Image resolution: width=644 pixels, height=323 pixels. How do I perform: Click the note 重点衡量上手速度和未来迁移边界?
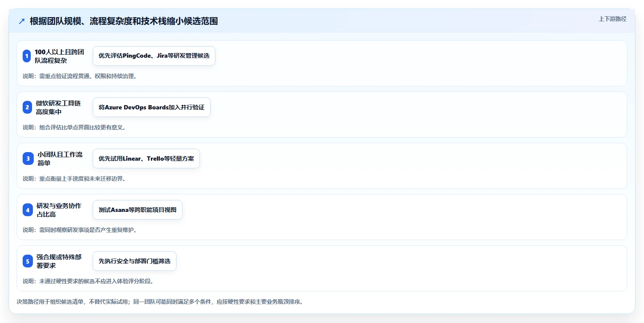pyautogui.click(x=74, y=179)
